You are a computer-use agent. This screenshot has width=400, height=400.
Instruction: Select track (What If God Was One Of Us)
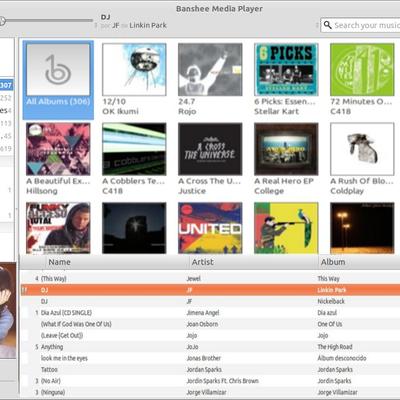(x=210, y=324)
